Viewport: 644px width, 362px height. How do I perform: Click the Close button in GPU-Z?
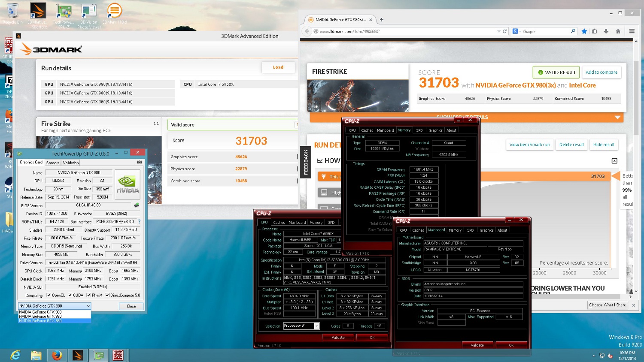(x=131, y=306)
